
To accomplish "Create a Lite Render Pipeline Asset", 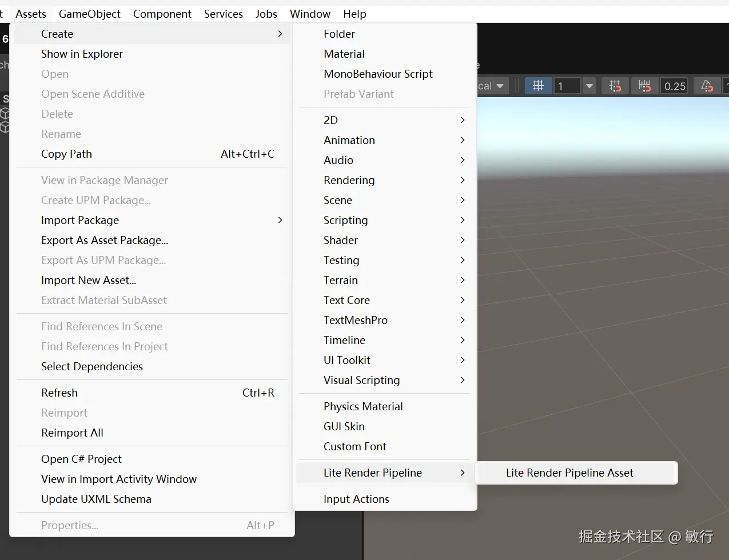I will click(x=576, y=473).
